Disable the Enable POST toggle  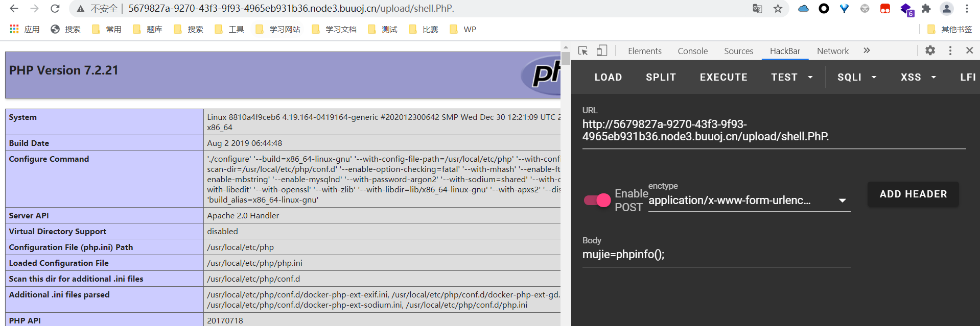597,200
